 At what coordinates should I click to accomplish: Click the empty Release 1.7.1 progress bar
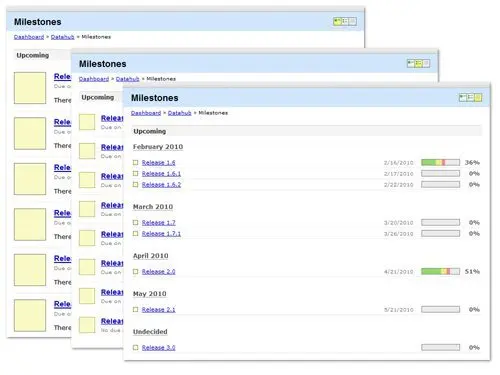440,234
